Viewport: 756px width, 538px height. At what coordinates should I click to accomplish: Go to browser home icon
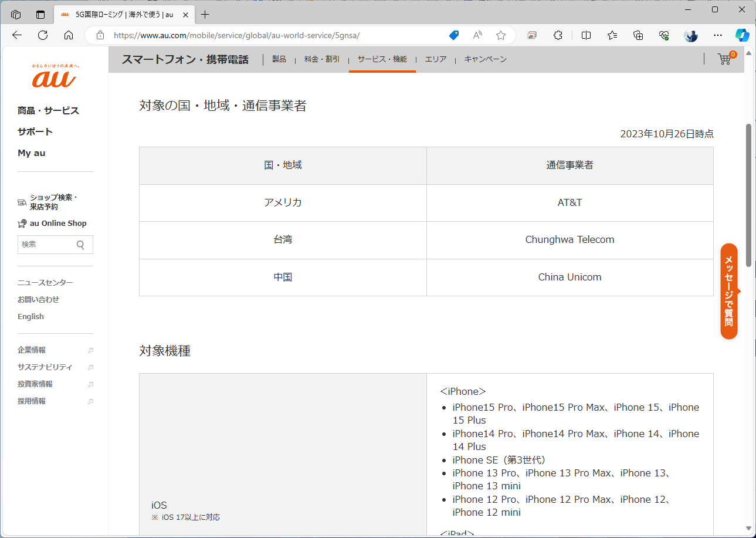[69, 35]
